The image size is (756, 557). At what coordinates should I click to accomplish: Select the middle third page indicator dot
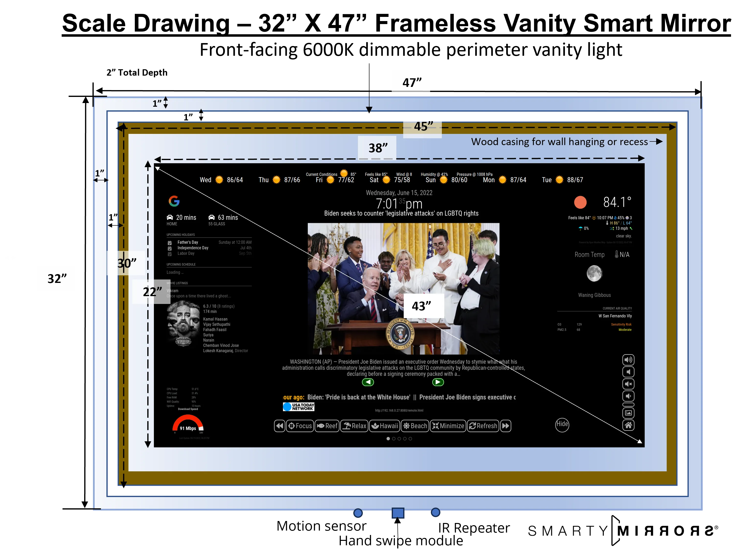tap(399, 439)
